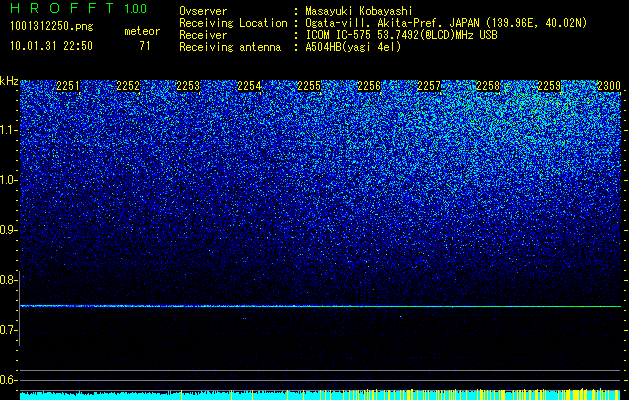This screenshot has width=629, height=400.
Task: Click the 1.0 frequency axis label
Action: (x=8, y=180)
